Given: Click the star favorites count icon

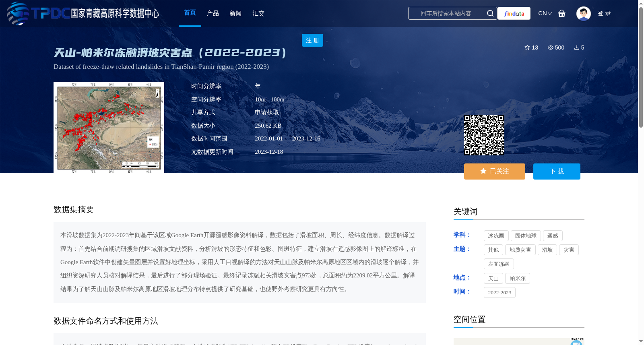Looking at the screenshot, I should (x=527, y=48).
